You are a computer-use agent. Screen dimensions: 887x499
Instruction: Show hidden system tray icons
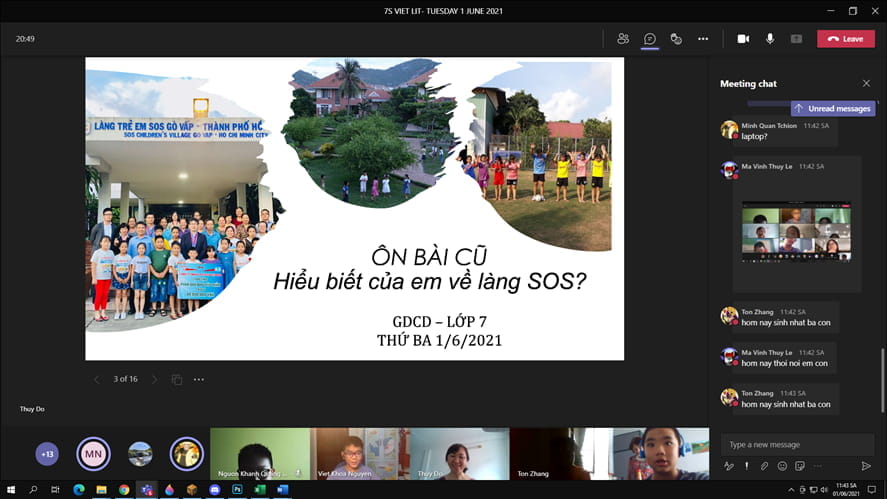click(x=791, y=489)
